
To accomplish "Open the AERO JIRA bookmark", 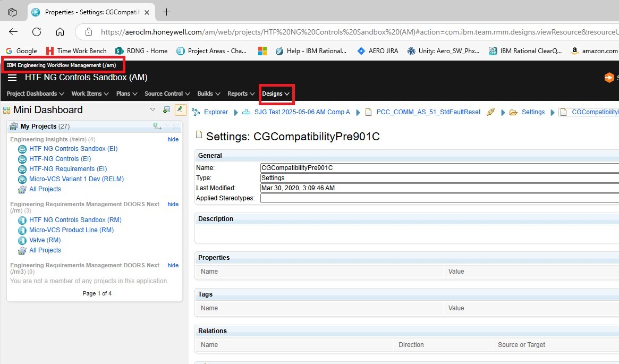I will pos(379,51).
